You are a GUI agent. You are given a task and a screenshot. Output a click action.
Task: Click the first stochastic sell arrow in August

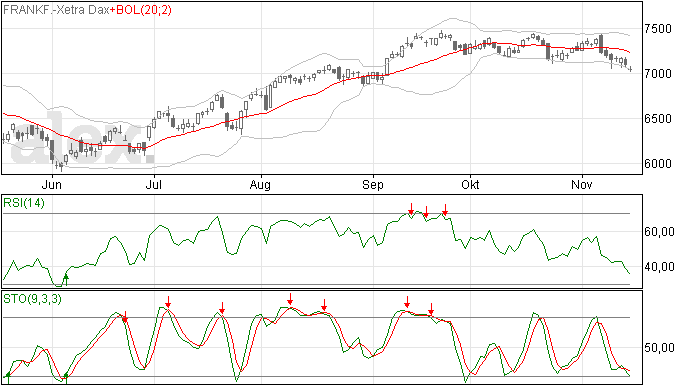290,299
